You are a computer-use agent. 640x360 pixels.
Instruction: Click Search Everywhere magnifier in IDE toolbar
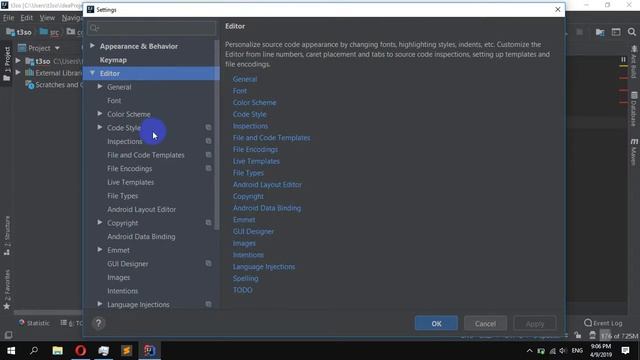coord(631,32)
